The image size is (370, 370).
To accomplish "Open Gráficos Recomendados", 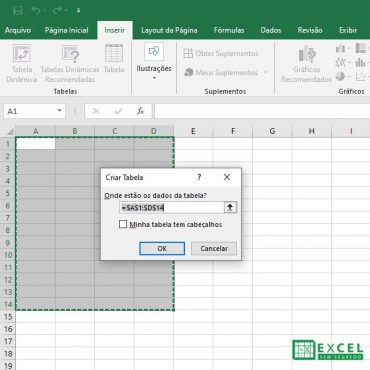I will pos(306,64).
